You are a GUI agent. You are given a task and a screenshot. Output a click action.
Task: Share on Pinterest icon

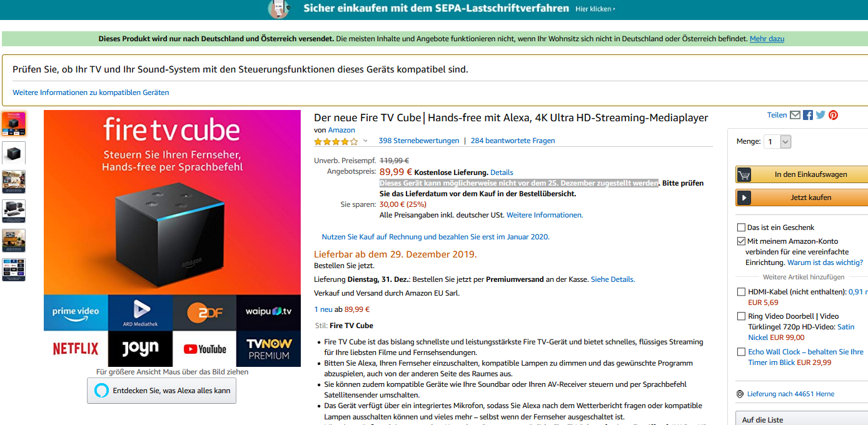833,115
